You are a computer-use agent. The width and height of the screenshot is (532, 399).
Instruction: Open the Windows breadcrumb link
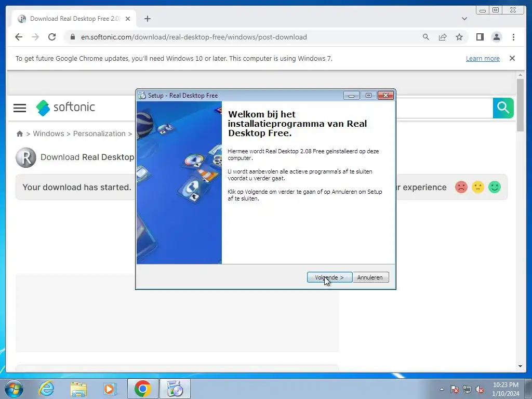[48, 134]
